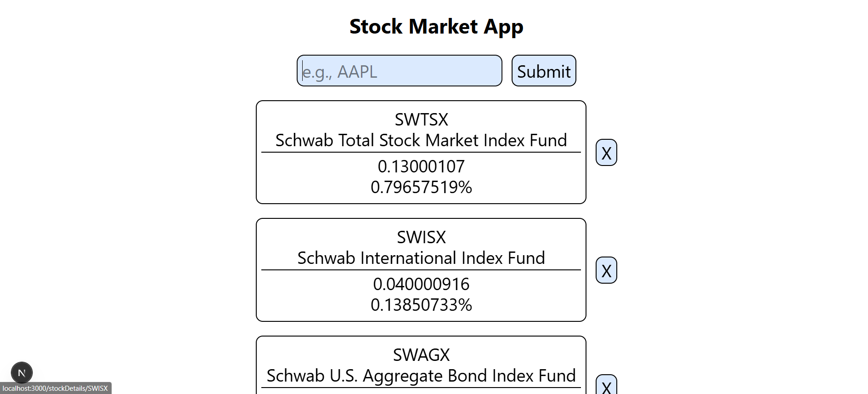Remove the SWISX stock card
Viewport: 868px width, 394px height.
point(606,270)
